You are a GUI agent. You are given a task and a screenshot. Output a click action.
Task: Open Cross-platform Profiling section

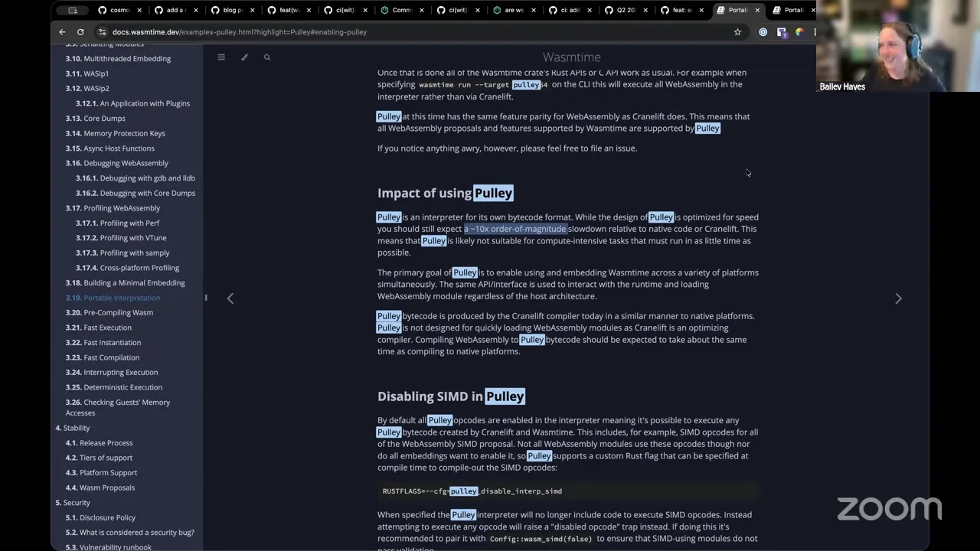pyautogui.click(x=127, y=268)
